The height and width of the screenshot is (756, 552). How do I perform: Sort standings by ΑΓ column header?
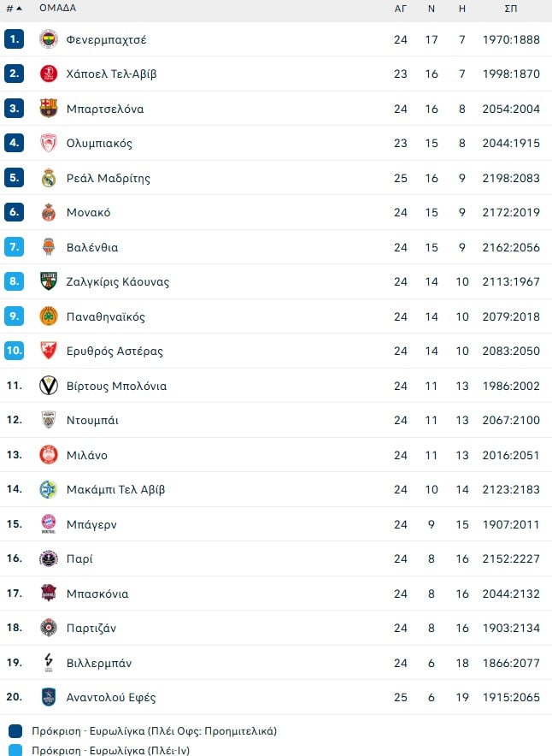[401, 8]
